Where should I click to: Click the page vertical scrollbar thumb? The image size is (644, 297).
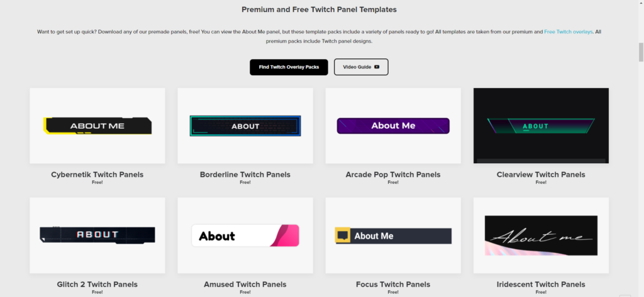pyautogui.click(x=641, y=52)
